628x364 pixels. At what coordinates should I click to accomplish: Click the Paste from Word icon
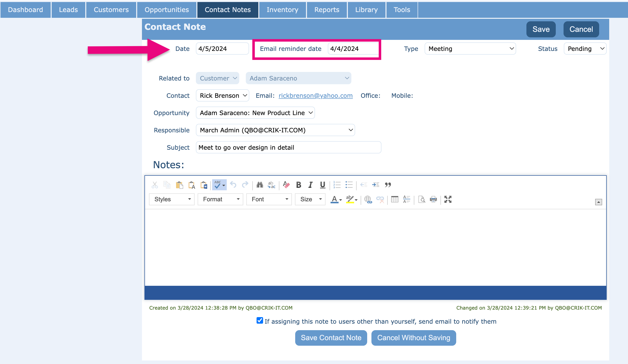tap(204, 185)
